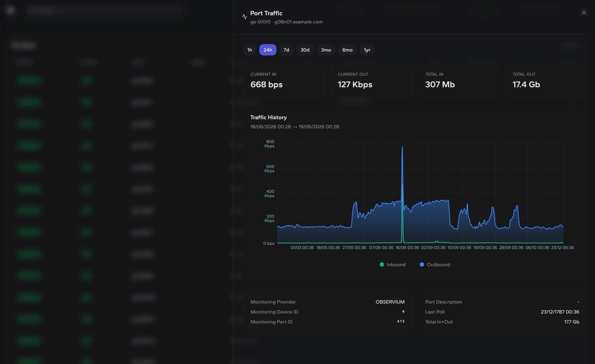Click the Current In 668 bps card
595x364 pixels.
coord(284,81)
